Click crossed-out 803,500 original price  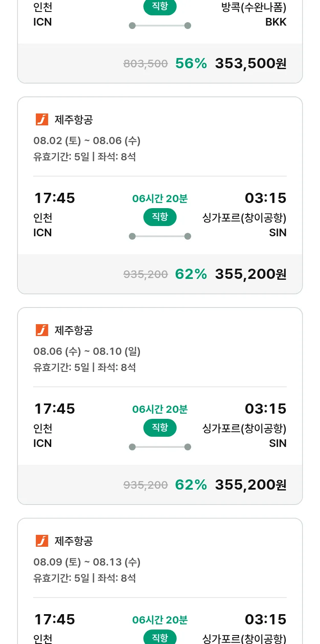pyautogui.click(x=145, y=64)
